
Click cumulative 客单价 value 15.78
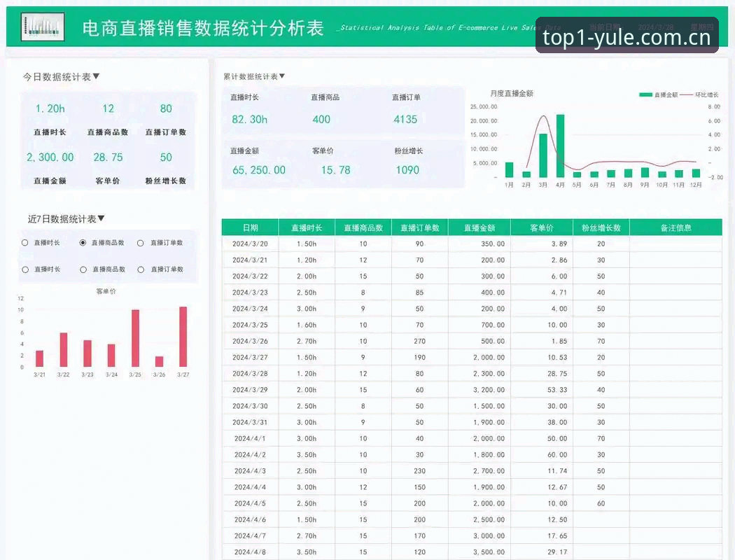[335, 170]
